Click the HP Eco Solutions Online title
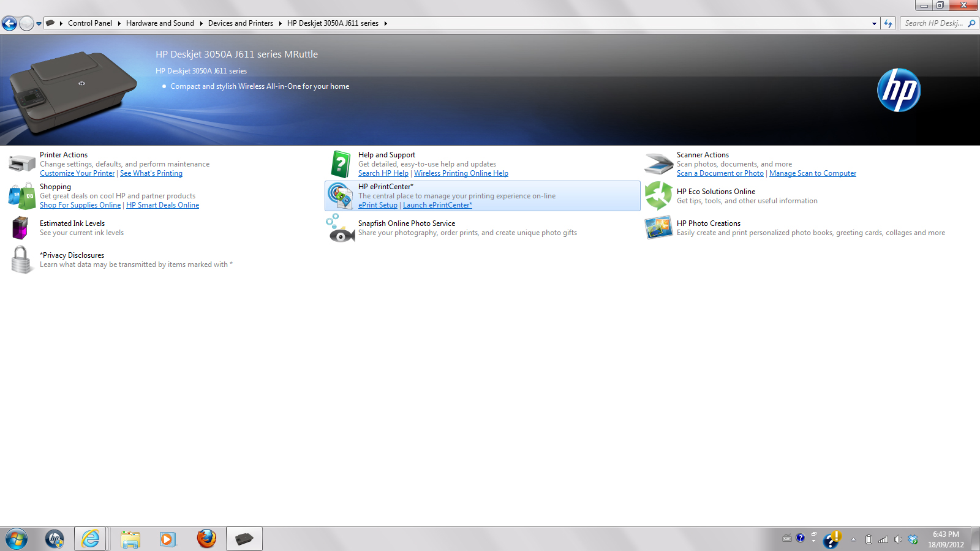This screenshot has height=551, width=980. tap(716, 192)
